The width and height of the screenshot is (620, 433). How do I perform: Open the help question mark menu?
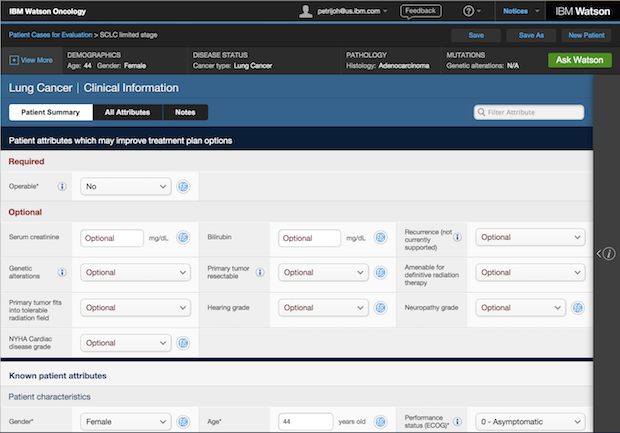(x=471, y=11)
